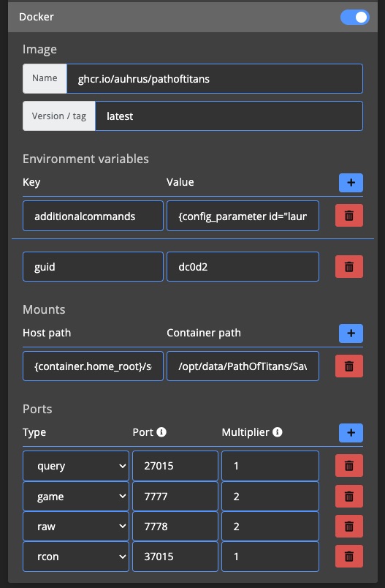Delete the query port 27015 row

pyautogui.click(x=349, y=466)
